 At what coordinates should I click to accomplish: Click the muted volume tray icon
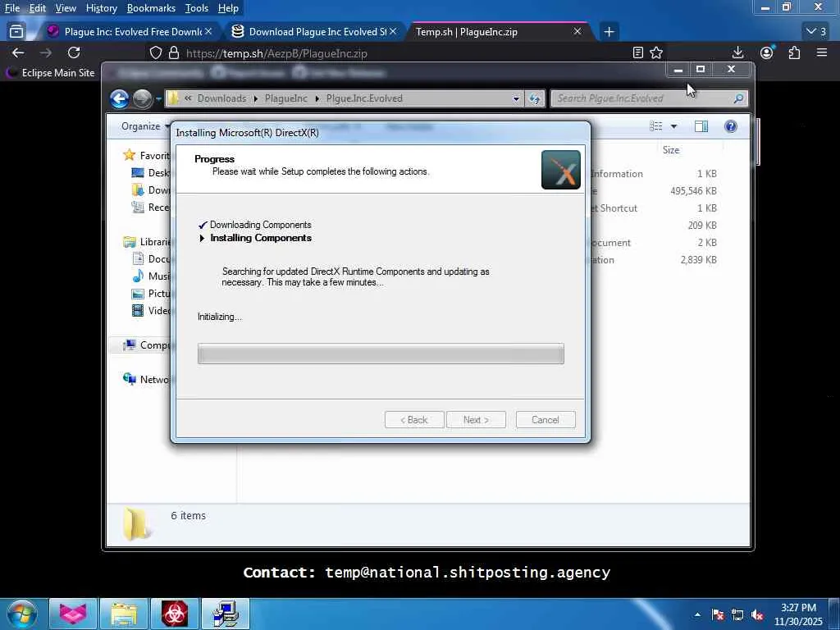(757, 614)
